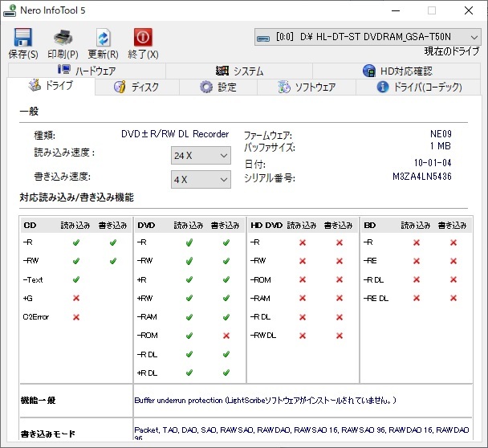
Task: Switch to the ソフトウェア tab
Action: [x=307, y=87]
